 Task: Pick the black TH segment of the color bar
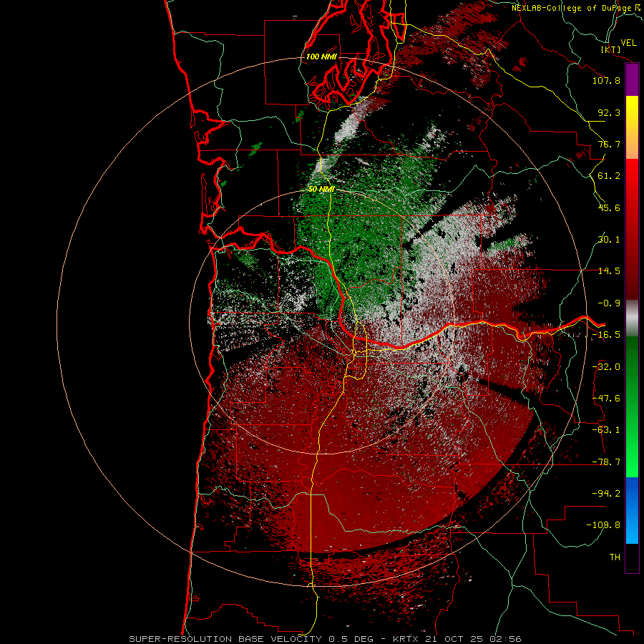(x=632, y=557)
